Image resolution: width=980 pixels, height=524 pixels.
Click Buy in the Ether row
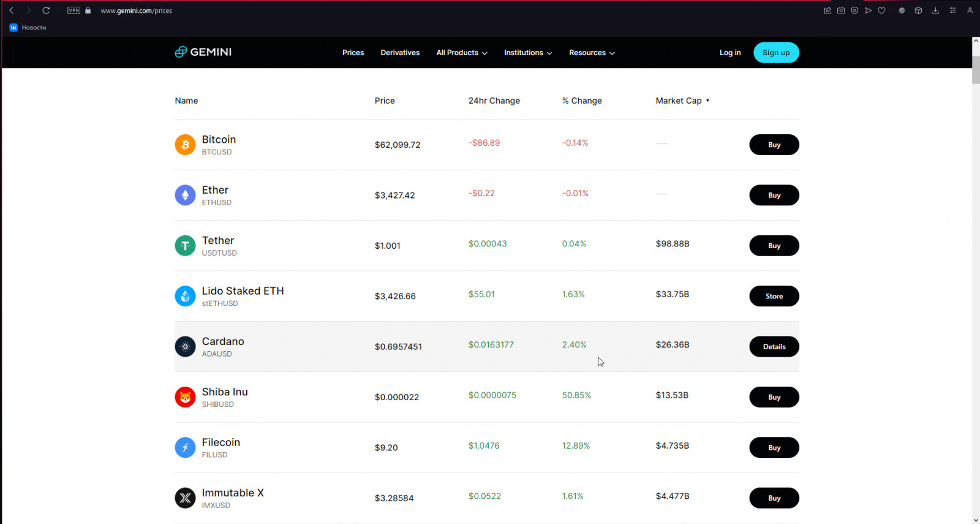[x=774, y=195]
